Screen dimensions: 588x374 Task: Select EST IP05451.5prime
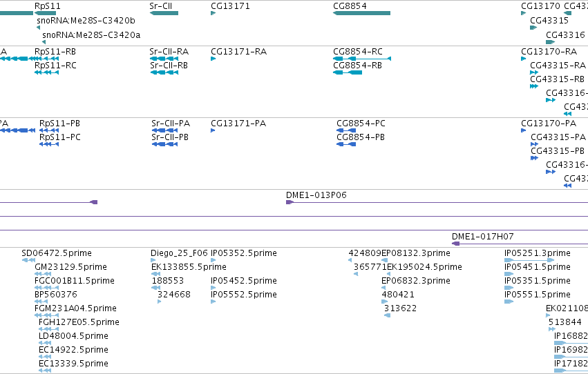[x=538, y=267]
